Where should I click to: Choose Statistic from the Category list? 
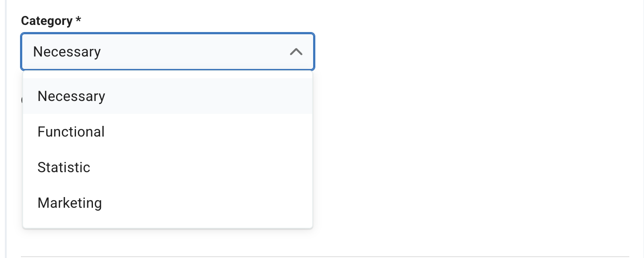pos(64,167)
